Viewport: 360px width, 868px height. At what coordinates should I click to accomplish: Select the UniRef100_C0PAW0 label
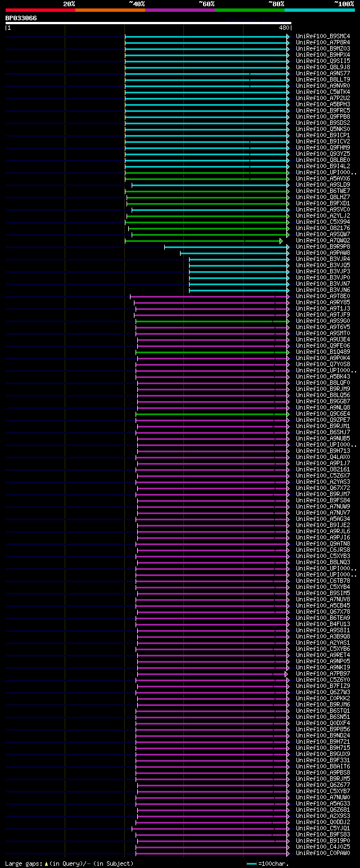coord(323,853)
